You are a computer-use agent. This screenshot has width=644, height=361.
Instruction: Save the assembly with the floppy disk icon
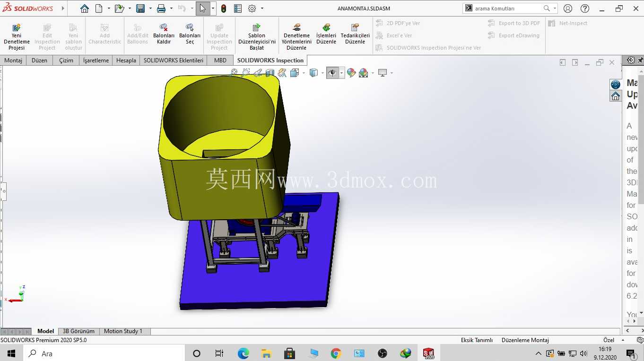click(140, 9)
